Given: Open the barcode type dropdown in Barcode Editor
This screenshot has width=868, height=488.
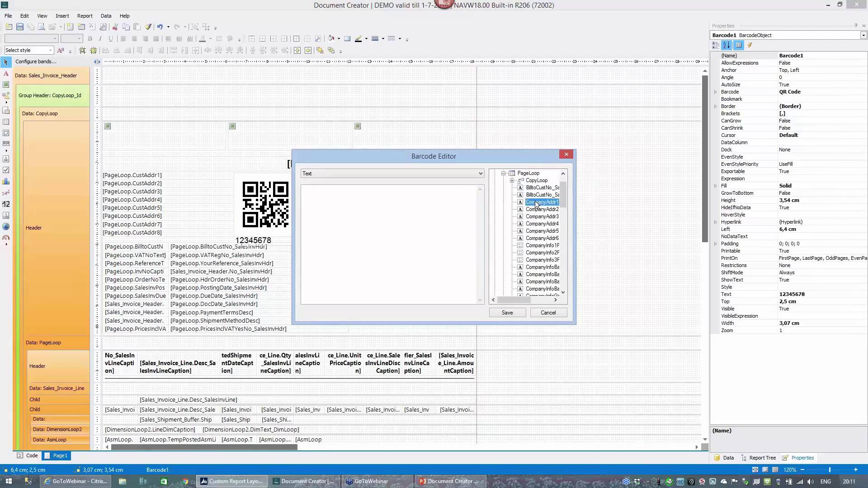Looking at the screenshot, I should 480,174.
